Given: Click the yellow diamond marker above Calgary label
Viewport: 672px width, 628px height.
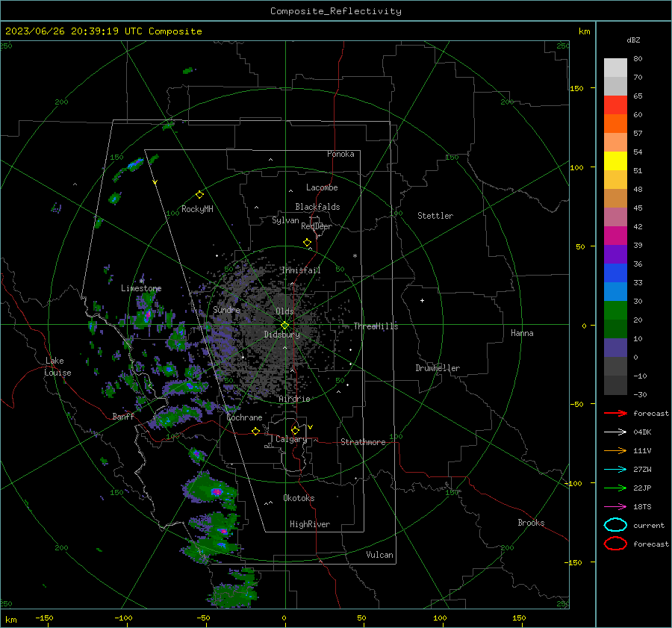Looking at the screenshot, I should [295, 430].
